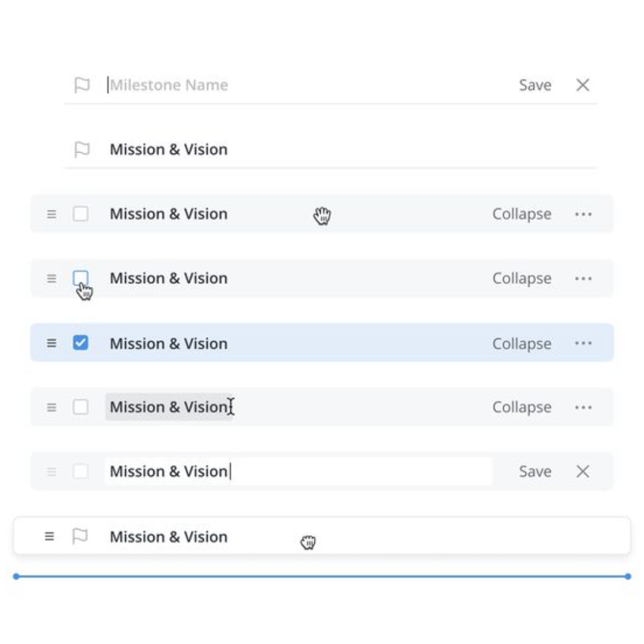Click the flag icon in the bottom floating card

coord(80,536)
